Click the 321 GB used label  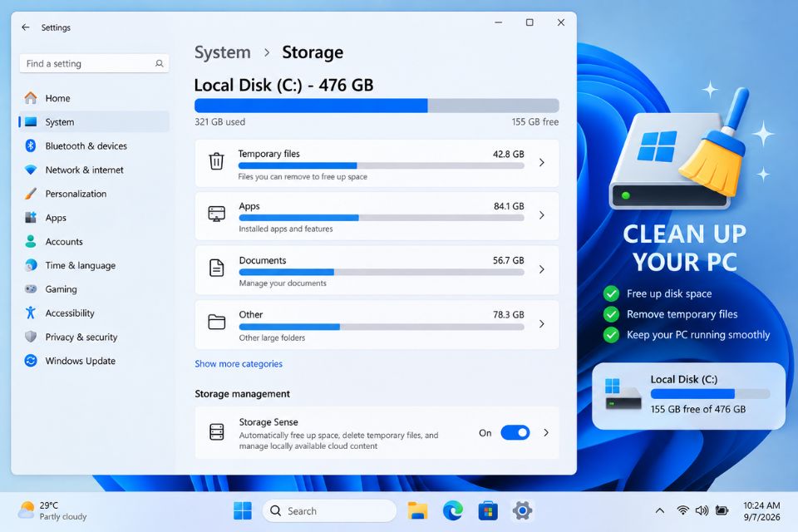click(219, 122)
